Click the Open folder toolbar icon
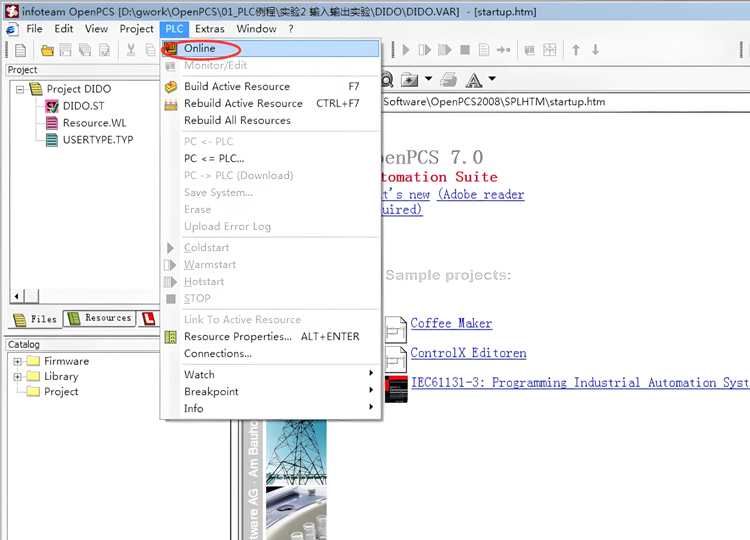 click(x=47, y=50)
